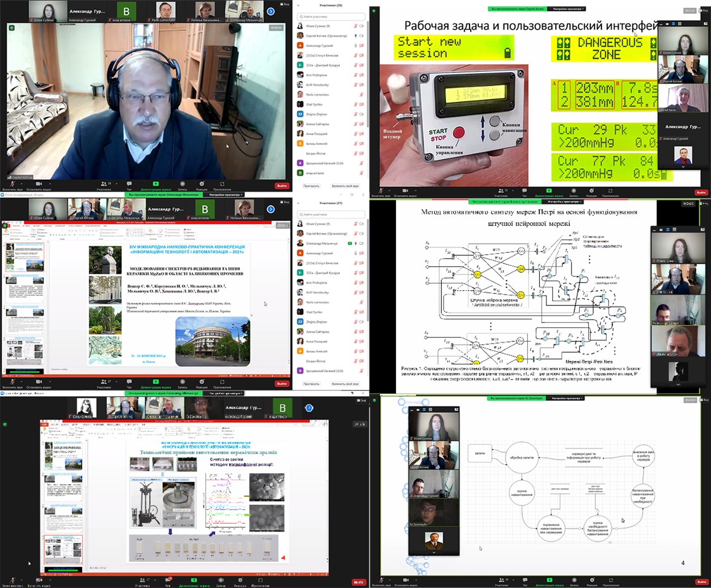Click green shield icon in speaker video window

coord(11,28)
